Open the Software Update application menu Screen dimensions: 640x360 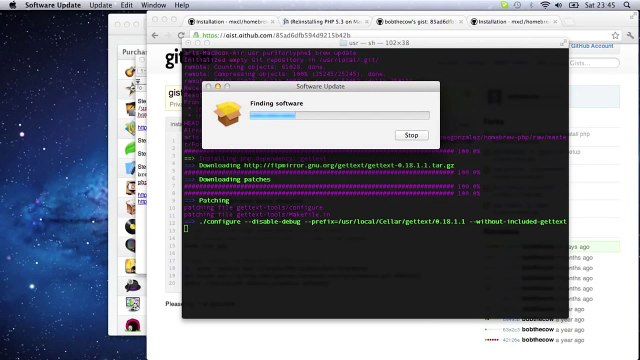53,5
